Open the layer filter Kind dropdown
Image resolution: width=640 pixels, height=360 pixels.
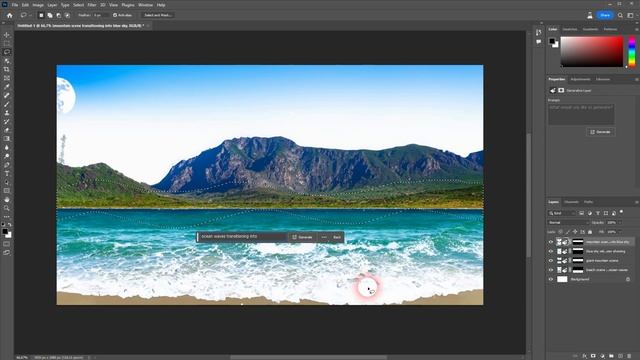click(562, 213)
